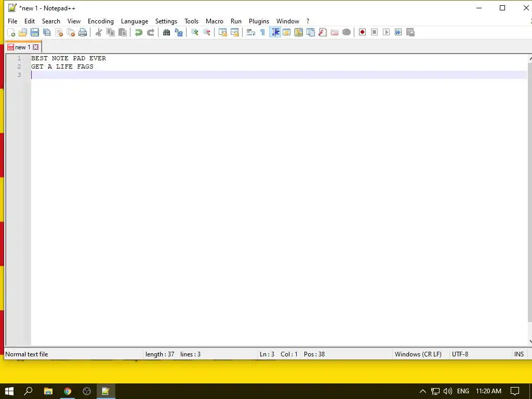Close the 'new 1' tab with its red X
This screenshot has width=532, height=399.
coord(36,47)
